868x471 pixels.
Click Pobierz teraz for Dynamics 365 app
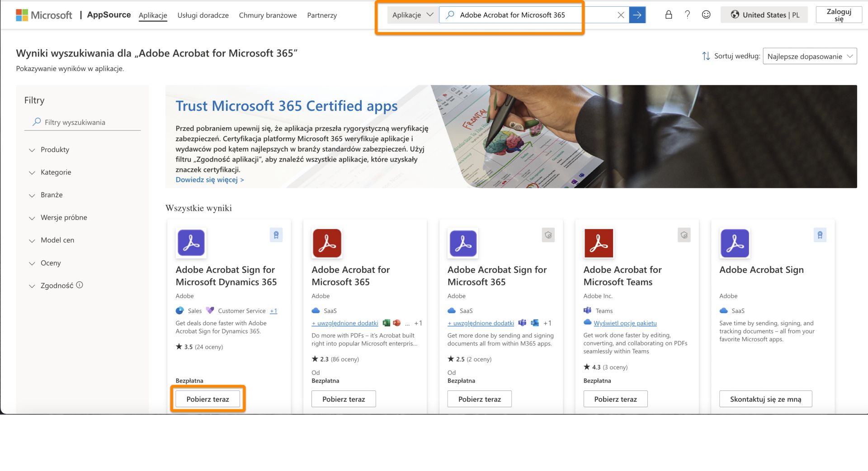click(x=208, y=399)
